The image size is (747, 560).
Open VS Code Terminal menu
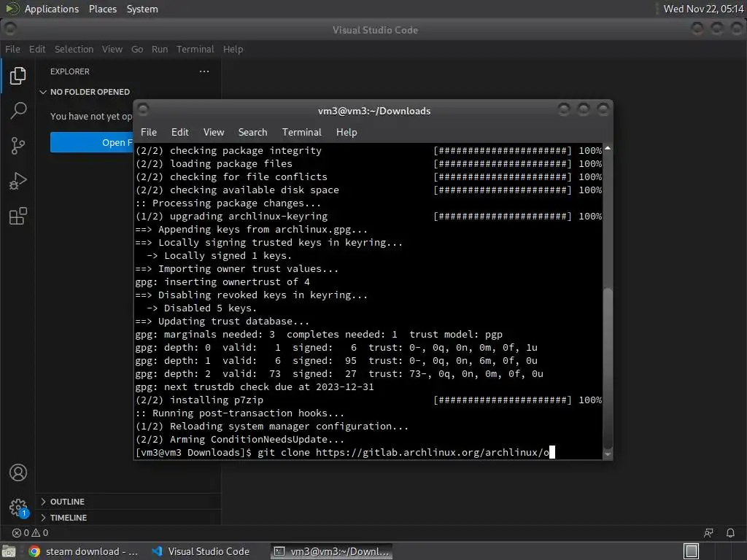click(x=196, y=49)
